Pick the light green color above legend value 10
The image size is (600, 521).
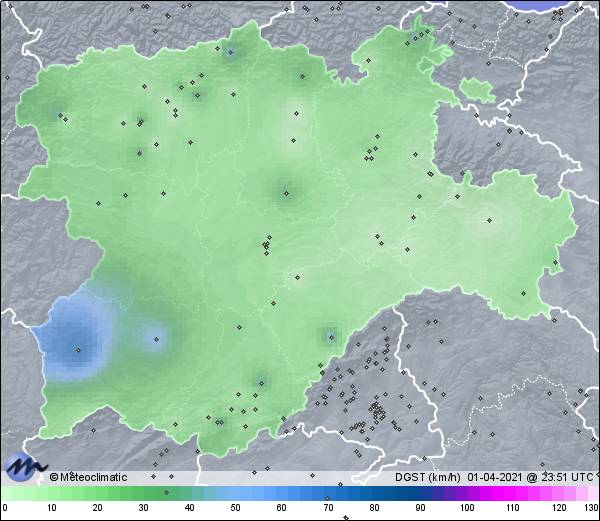point(52,494)
